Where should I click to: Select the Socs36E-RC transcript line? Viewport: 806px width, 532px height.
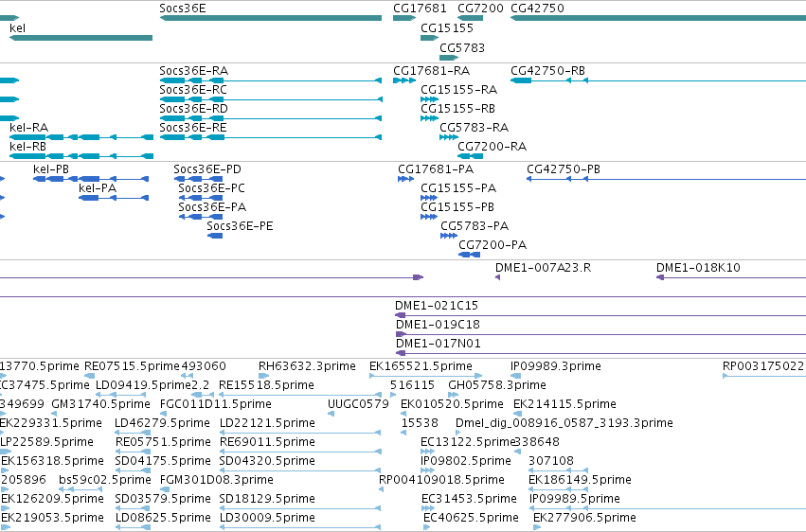pos(271,99)
